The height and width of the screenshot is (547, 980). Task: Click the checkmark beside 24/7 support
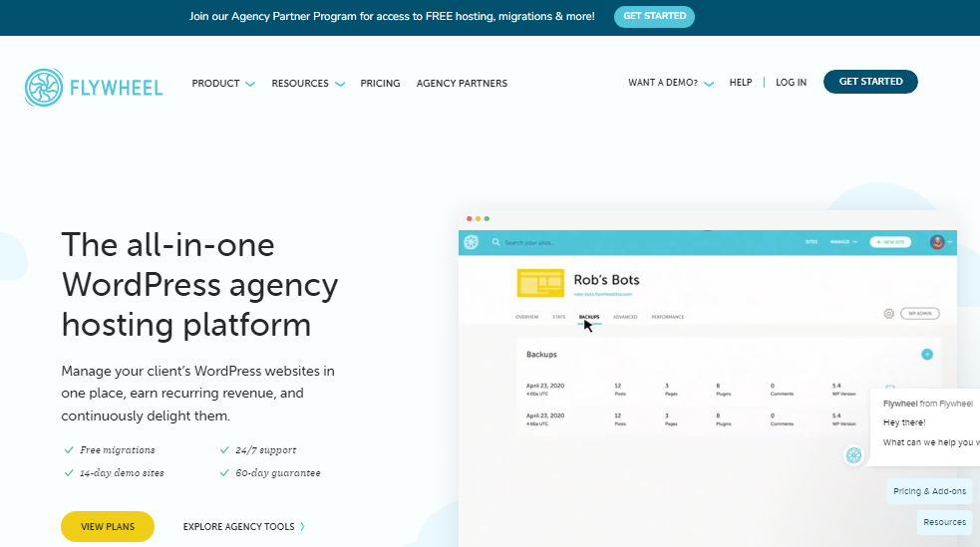pos(224,449)
